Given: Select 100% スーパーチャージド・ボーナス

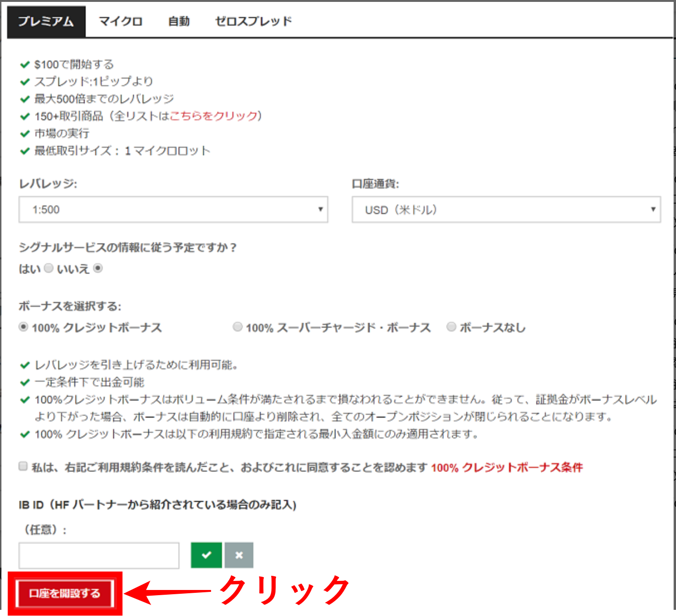Looking at the screenshot, I should point(237,327).
